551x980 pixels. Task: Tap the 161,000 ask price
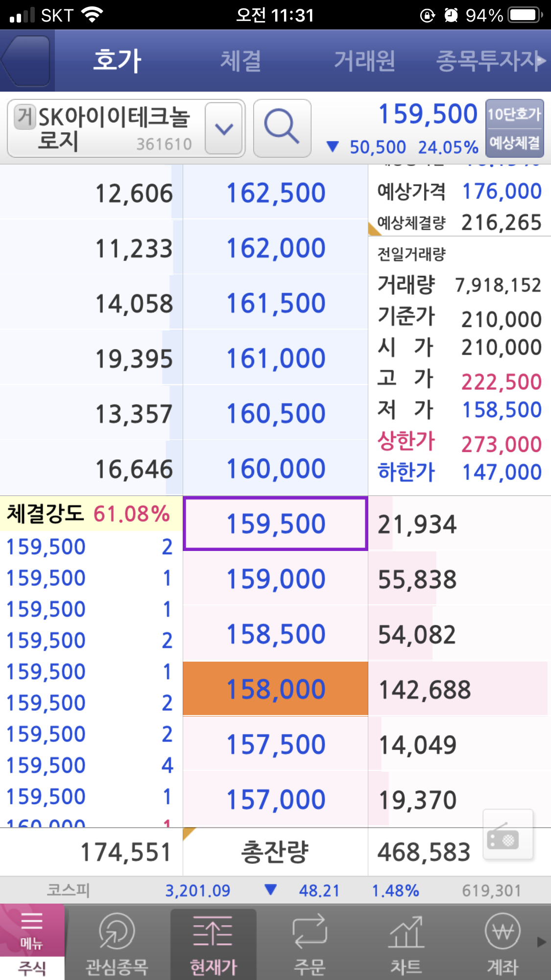pos(275,358)
